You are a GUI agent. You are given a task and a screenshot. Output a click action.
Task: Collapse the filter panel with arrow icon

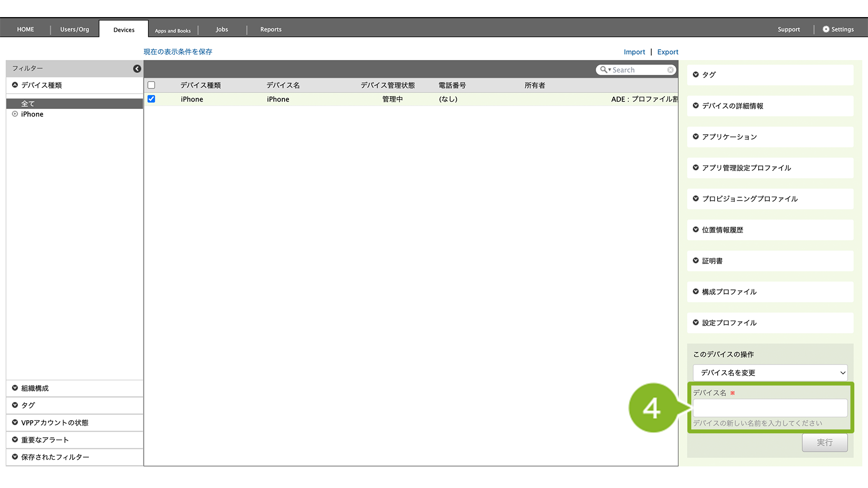137,69
